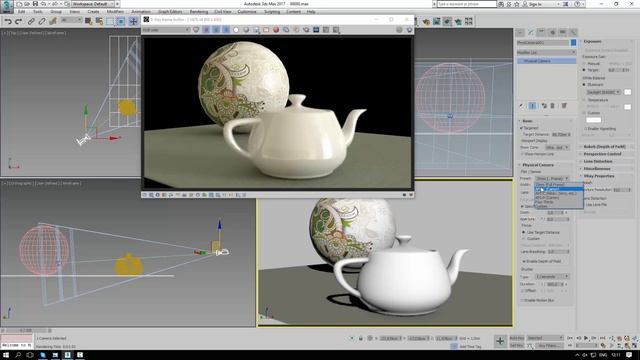The width and height of the screenshot is (640, 360).
Task: Open the Show Cone dropdown
Action: pos(557,147)
